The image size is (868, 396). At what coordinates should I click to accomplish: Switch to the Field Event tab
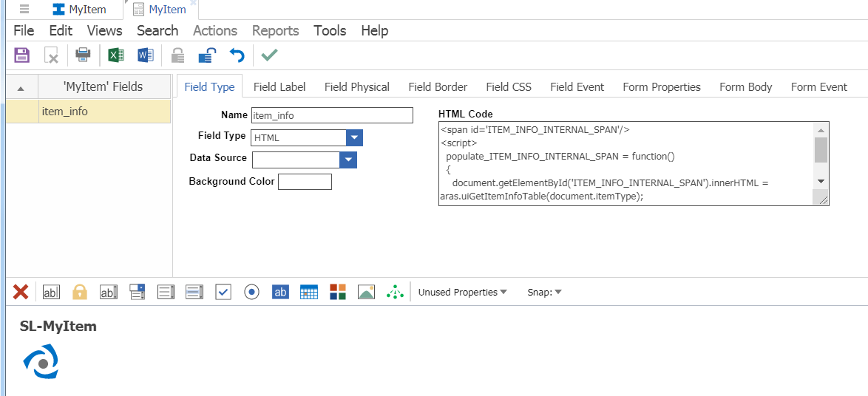[x=577, y=87]
